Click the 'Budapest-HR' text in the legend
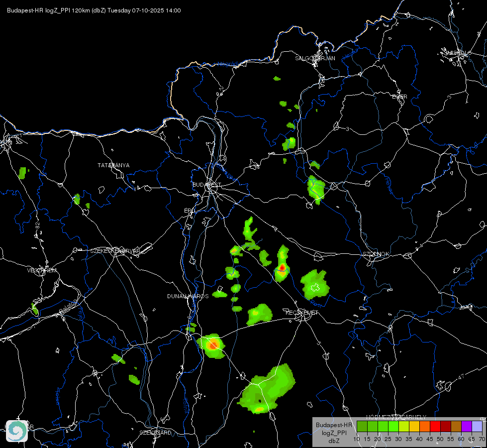Image resolution: width=487 pixels, height=448 pixels. pos(334,425)
